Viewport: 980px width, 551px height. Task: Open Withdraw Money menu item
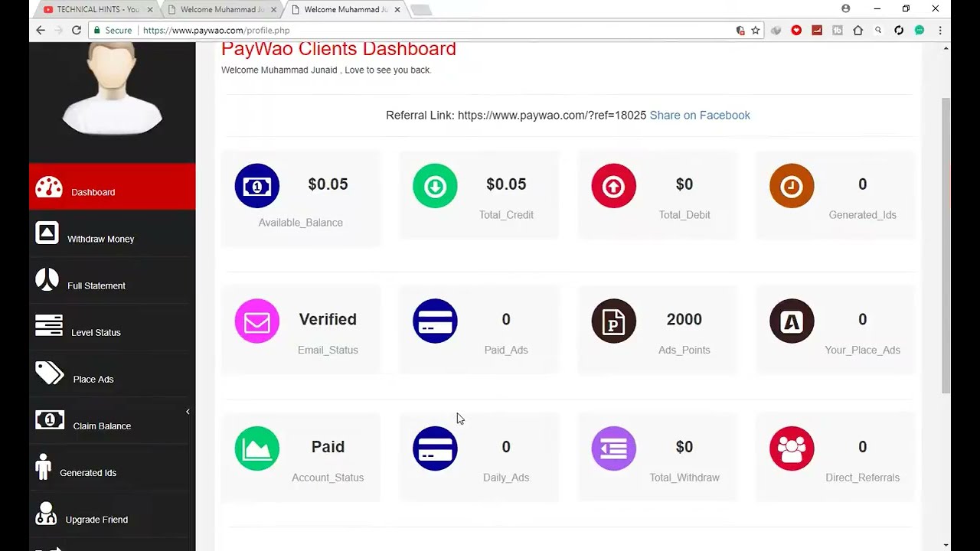coord(113,233)
